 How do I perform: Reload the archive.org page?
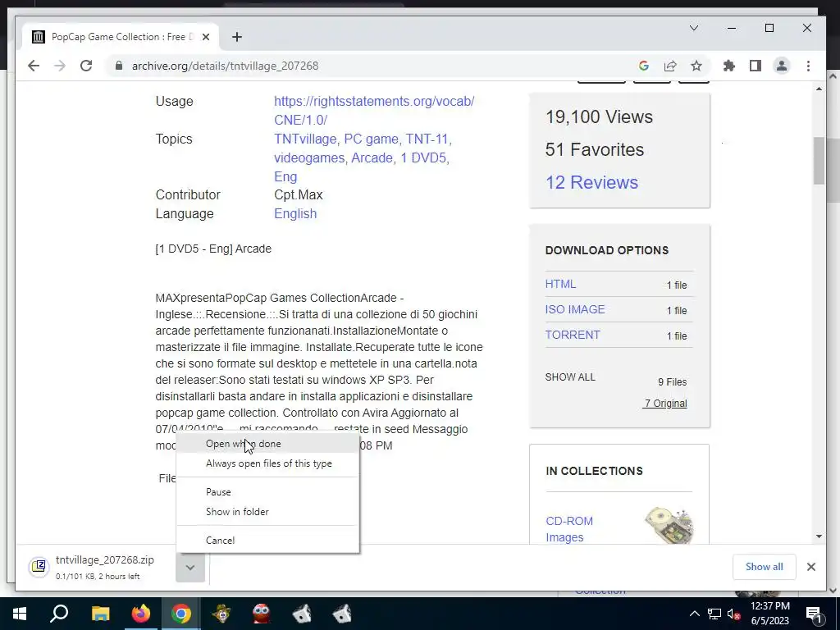click(85, 66)
